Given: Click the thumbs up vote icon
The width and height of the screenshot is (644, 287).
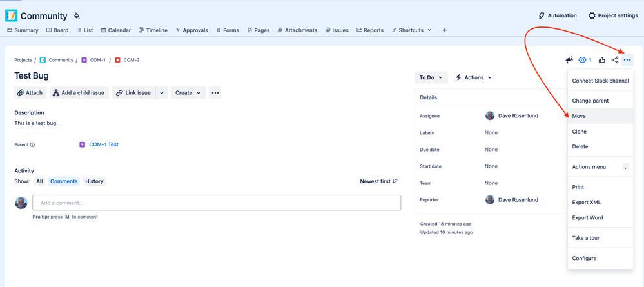Looking at the screenshot, I should 602,60.
